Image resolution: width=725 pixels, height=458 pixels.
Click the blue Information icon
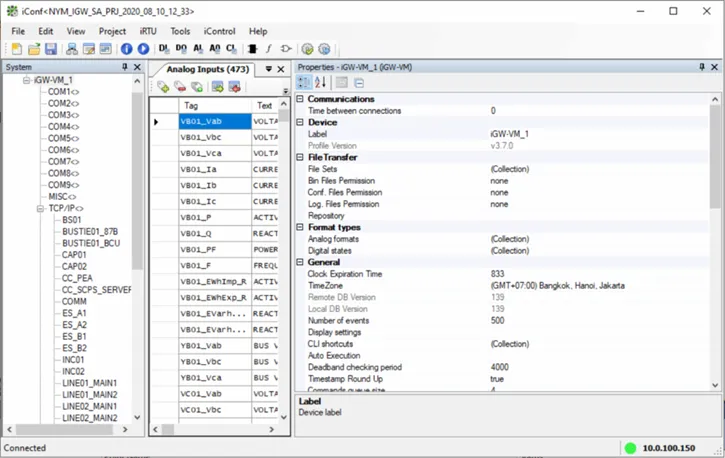pyautogui.click(x=126, y=49)
